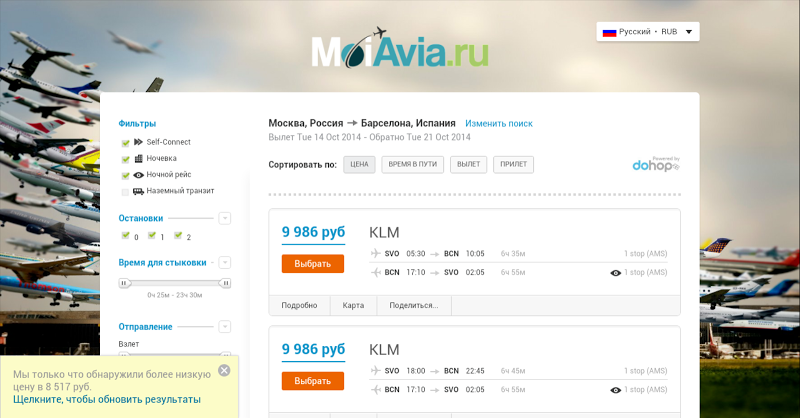Viewport: 800px width, 418px height.
Task: Click the Ночевка overnight building icon
Action: 138,158
